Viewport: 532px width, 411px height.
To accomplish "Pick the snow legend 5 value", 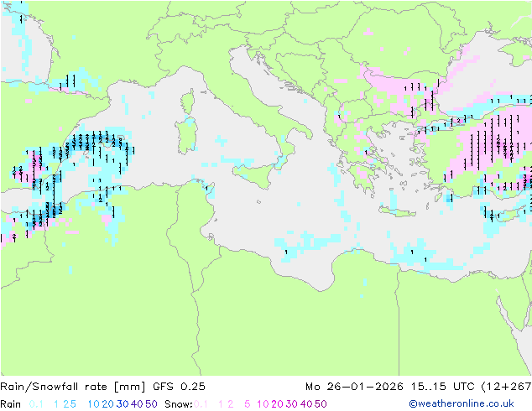I will [248, 404].
